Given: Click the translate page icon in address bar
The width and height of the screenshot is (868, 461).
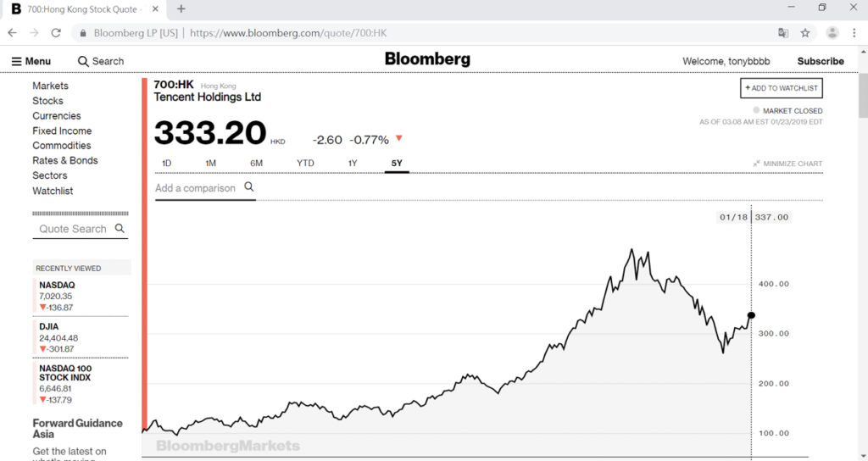Looking at the screenshot, I should (x=783, y=33).
